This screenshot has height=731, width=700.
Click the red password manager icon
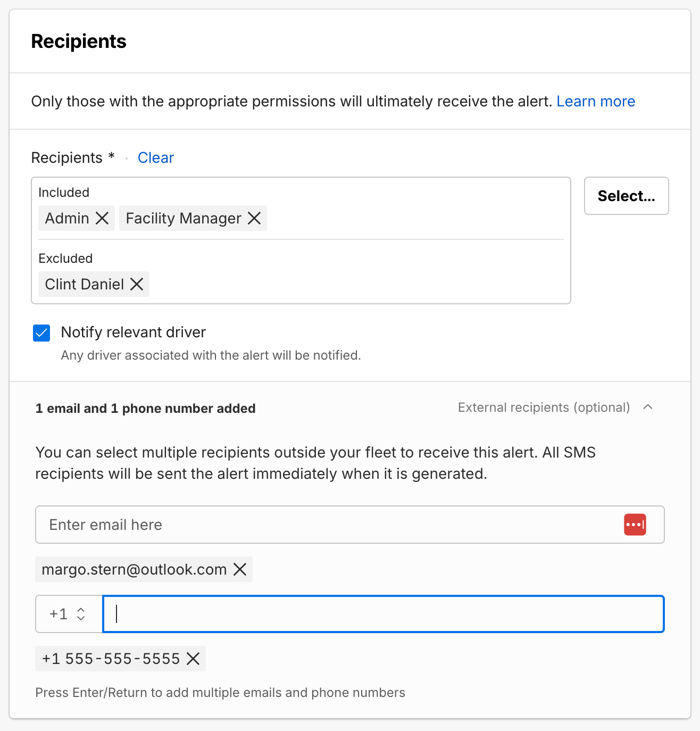(x=635, y=525)
